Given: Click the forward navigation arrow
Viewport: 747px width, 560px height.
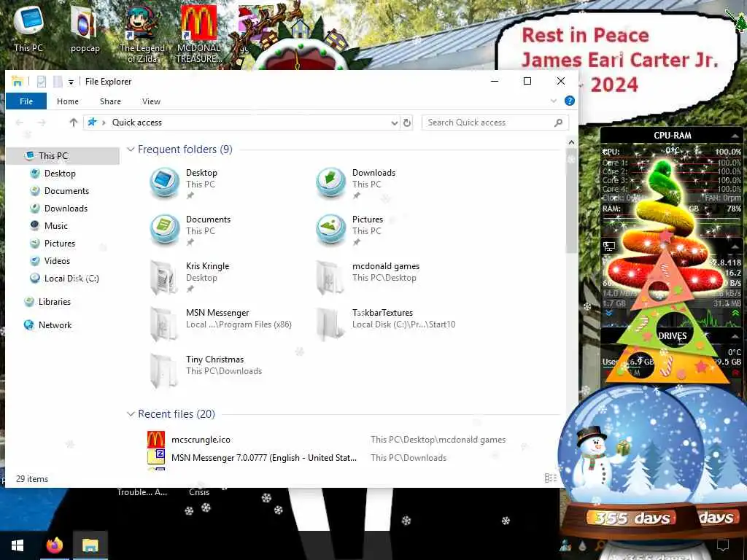Looking at the screenshot, I should [42, 122].
